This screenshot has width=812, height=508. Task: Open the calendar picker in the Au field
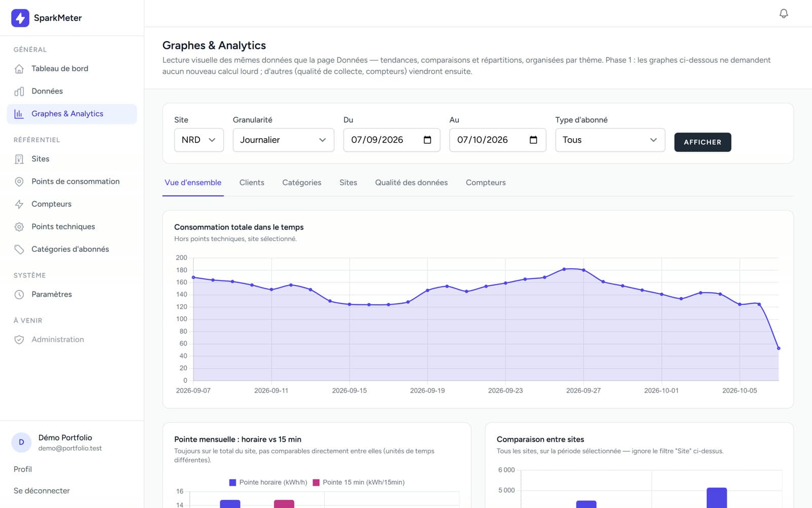point(533,140)
